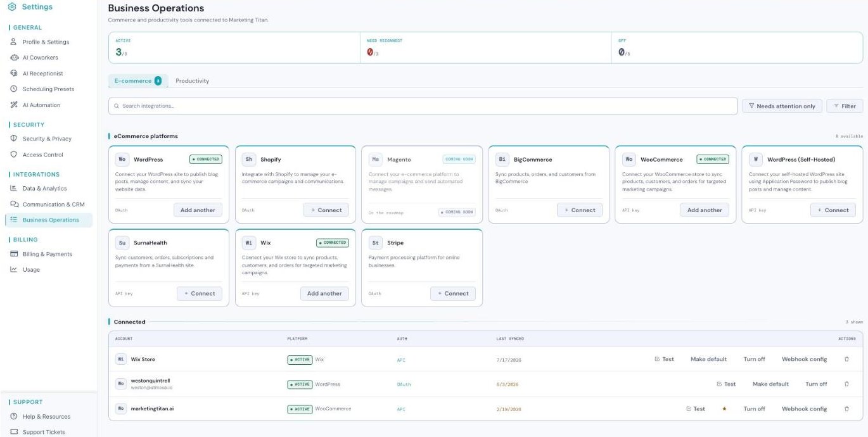Viewport: 868px width, 437px height.
Task: Turn off the marketingtitan.ai connection
Action: pyautogui.click(x=754, y=408)
